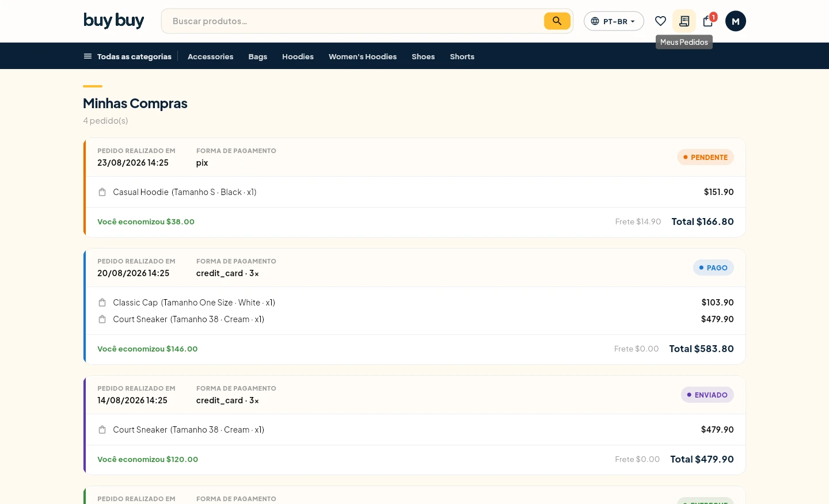The image size is (829, 504).
Task: Open Hoodies category
Action: (298, 56)
